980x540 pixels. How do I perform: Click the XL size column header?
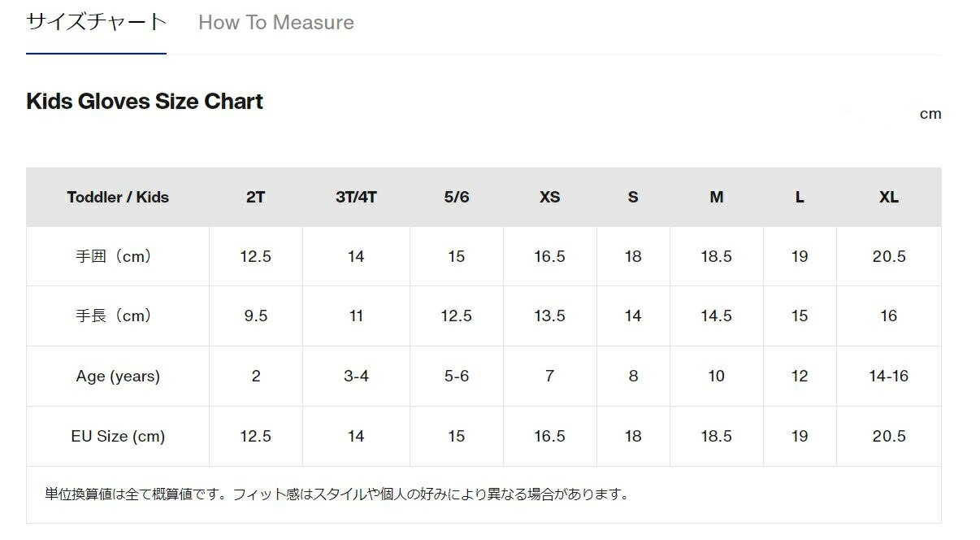889,197
